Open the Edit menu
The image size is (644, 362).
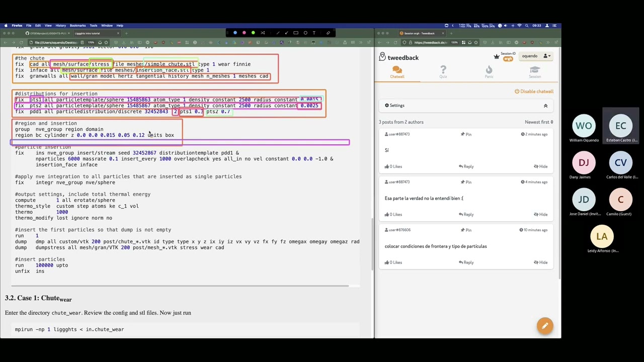pos(38,26)
